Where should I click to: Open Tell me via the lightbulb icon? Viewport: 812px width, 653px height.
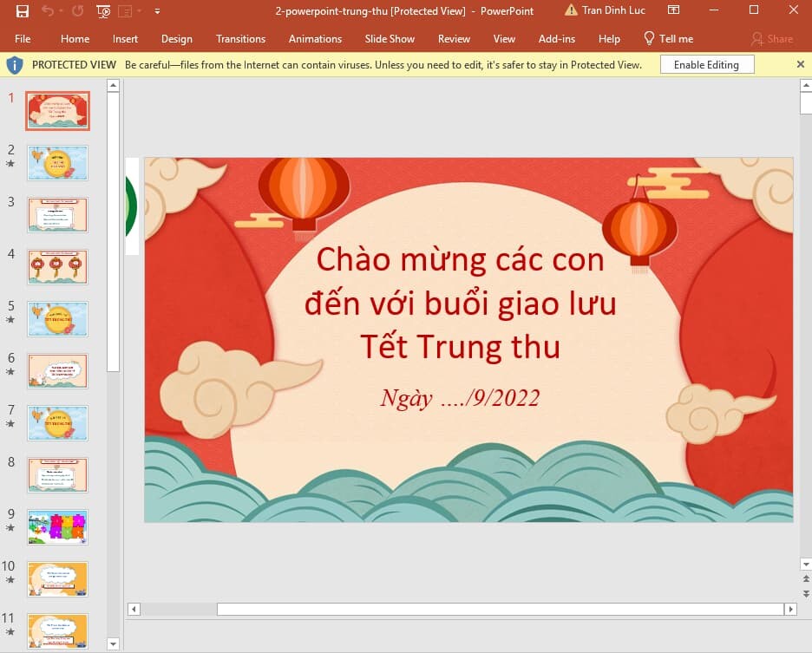pos(649,38)
